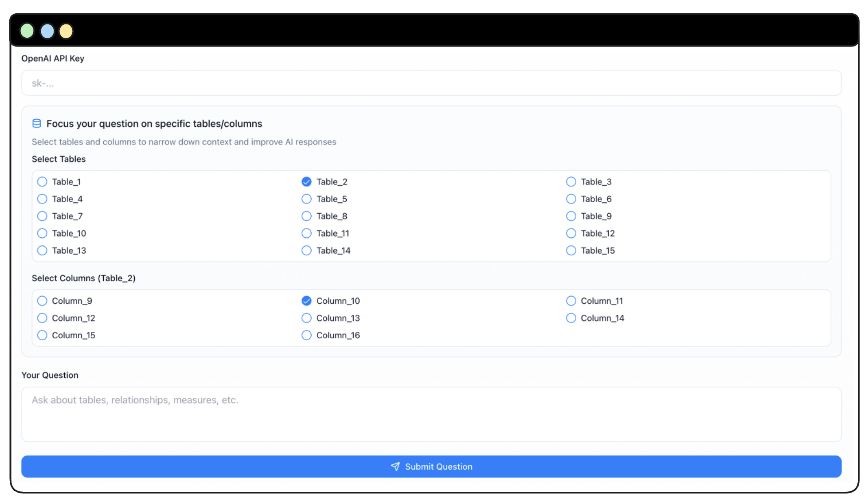
Task: Click the paper plane icon on Submit button
Action: point(395,467)
